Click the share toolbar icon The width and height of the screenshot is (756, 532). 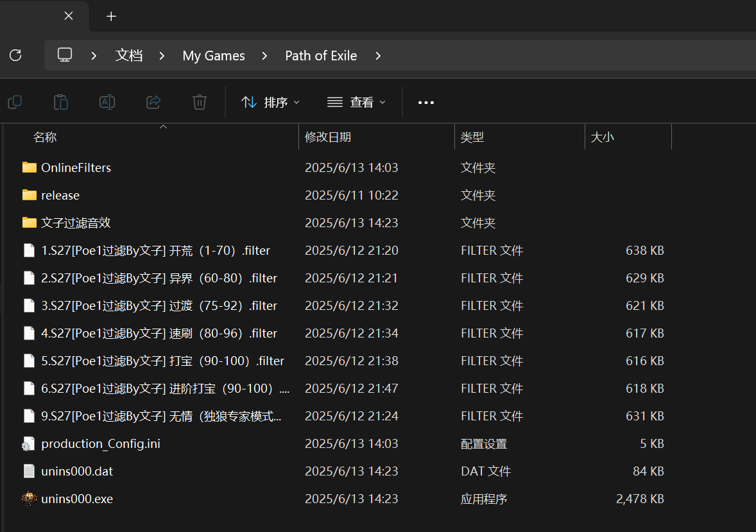click(x=153, y=102)
